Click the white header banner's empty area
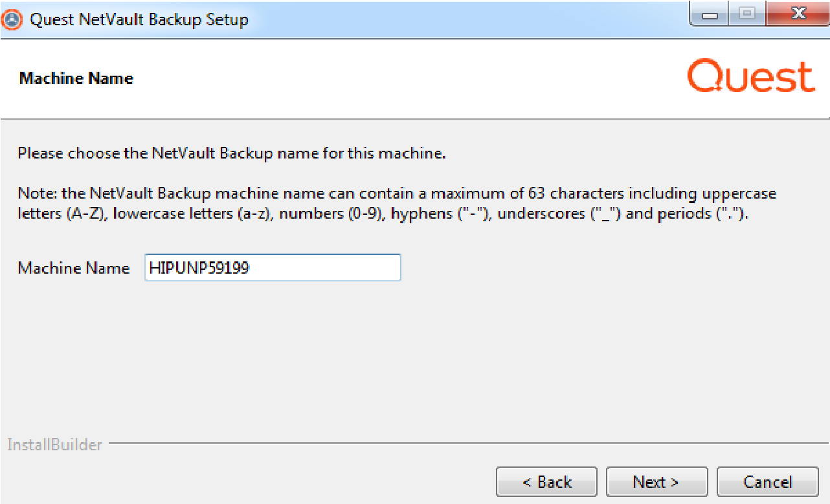Image resolution: width=830 pixels, height=504 pixels. [x=388, y=78]
